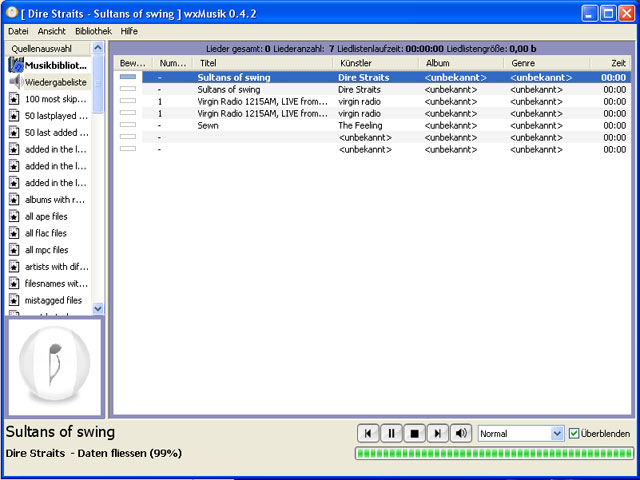Open the Bibliothek menu
Screen dimensions: 640x480
click(93, 31)
